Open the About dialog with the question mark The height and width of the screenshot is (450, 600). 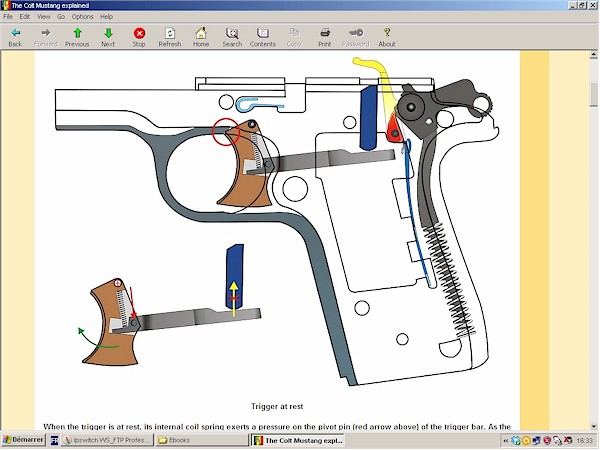pyautogui.click(x=387, y=38)
